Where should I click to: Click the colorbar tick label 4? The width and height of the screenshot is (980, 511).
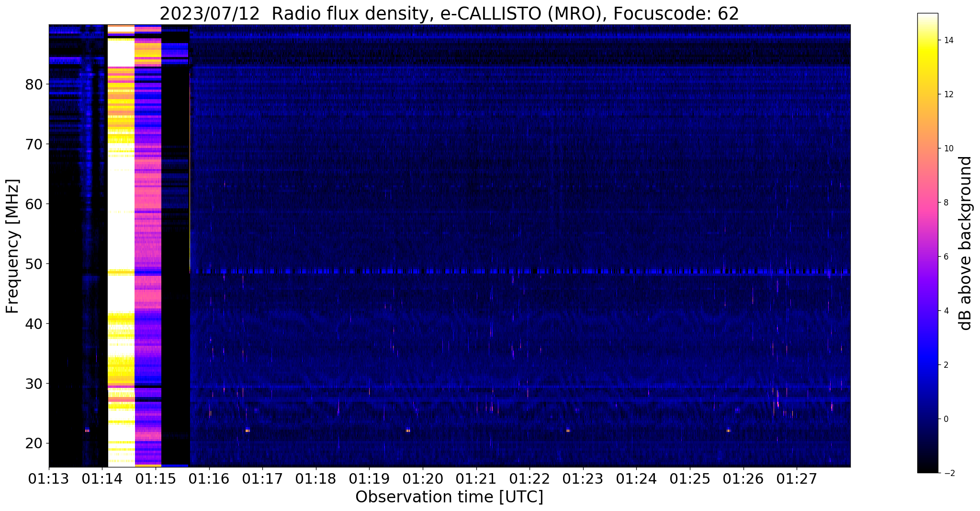pos(945,311)
